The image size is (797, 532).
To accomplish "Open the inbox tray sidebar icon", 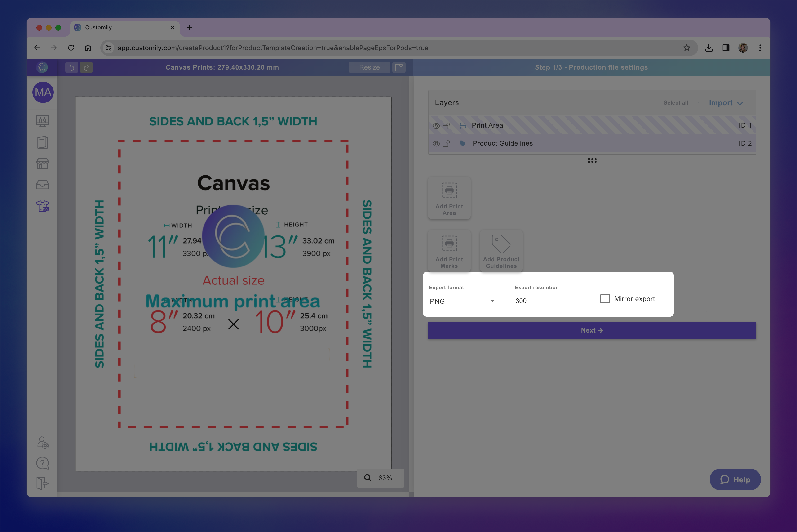I will pos(43,185).
